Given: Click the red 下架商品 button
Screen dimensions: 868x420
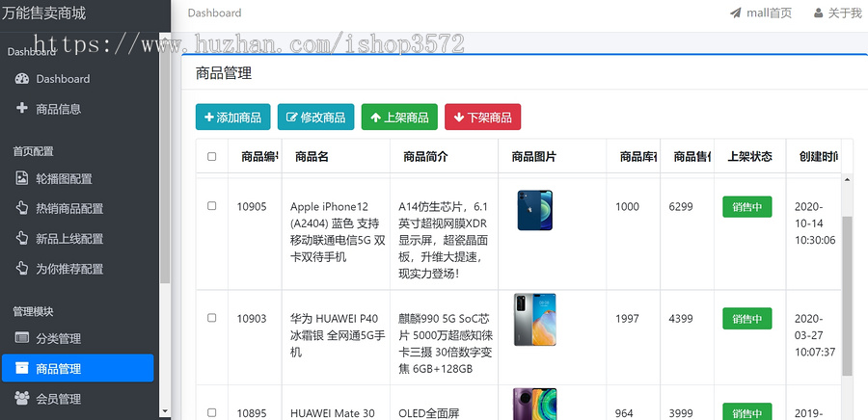Looking at the screenshot, I should pos(483,118).
